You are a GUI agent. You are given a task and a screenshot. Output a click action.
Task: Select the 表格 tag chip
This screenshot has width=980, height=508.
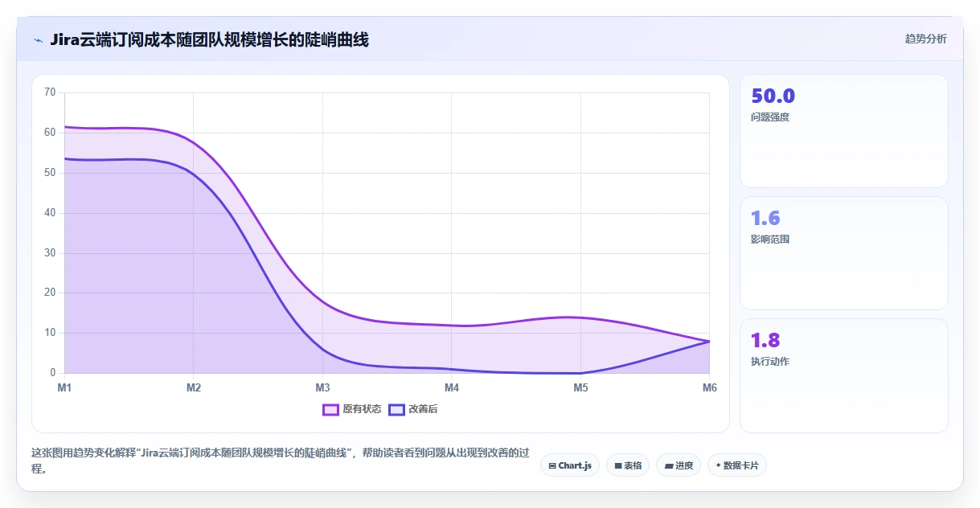(x=628, y=465)
